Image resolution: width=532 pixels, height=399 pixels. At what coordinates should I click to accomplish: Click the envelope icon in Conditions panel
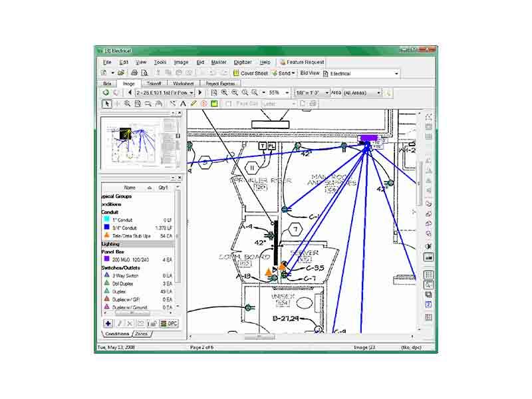pyautogui.click(x=141, y=323)
